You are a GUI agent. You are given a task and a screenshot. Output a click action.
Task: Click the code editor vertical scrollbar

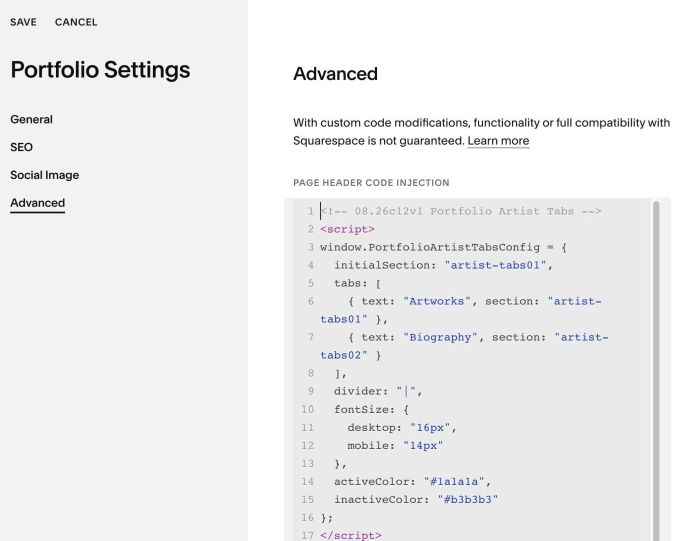tap(656, 370)
